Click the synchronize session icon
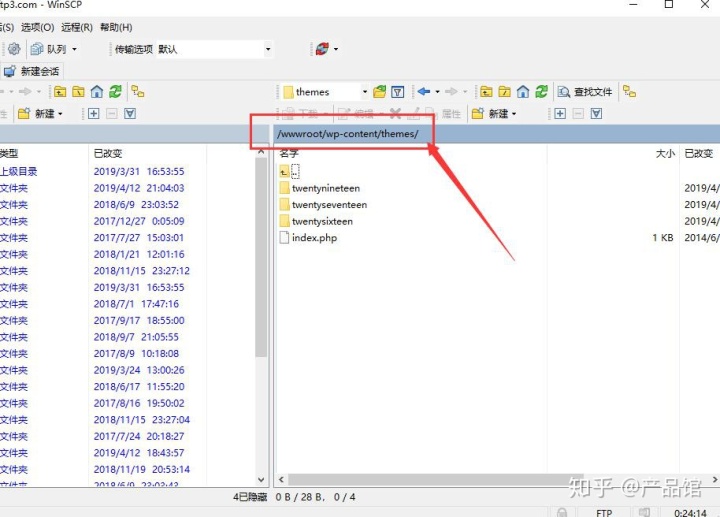 (322, 49)
